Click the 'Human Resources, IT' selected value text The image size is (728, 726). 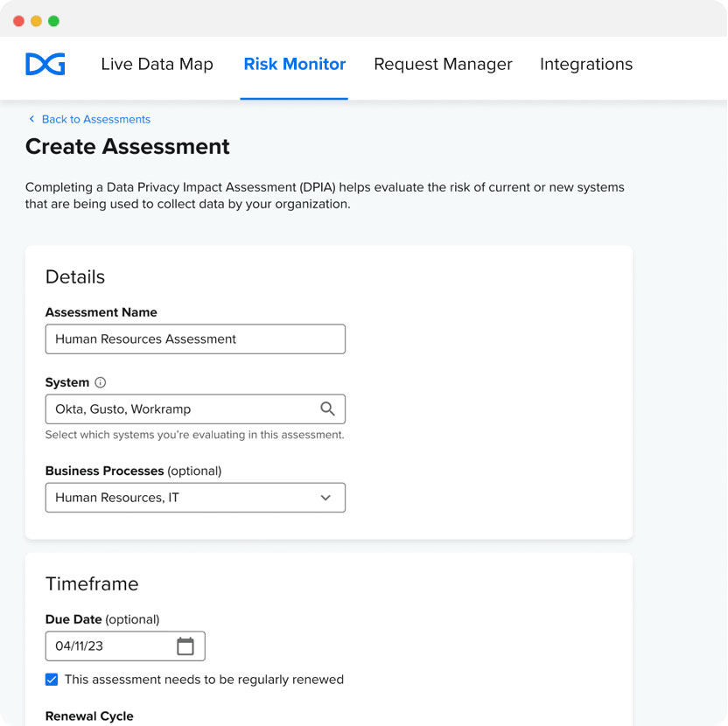click(117, 498)
